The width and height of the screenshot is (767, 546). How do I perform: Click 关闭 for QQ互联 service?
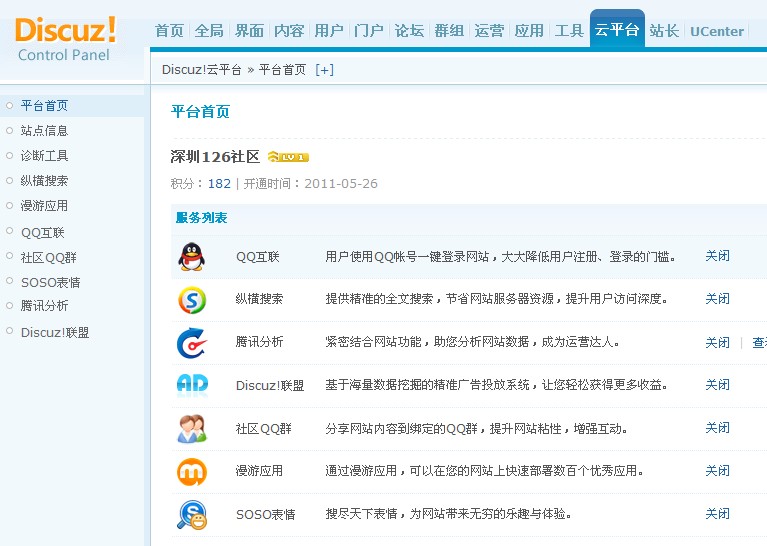(x=717, y=256)
